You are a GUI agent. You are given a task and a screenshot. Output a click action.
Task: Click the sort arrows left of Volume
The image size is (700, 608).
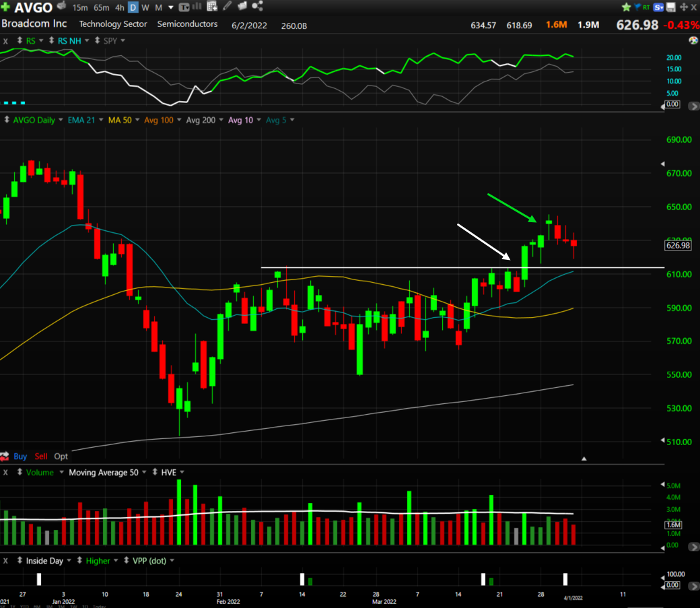click(x=20, y=472)
